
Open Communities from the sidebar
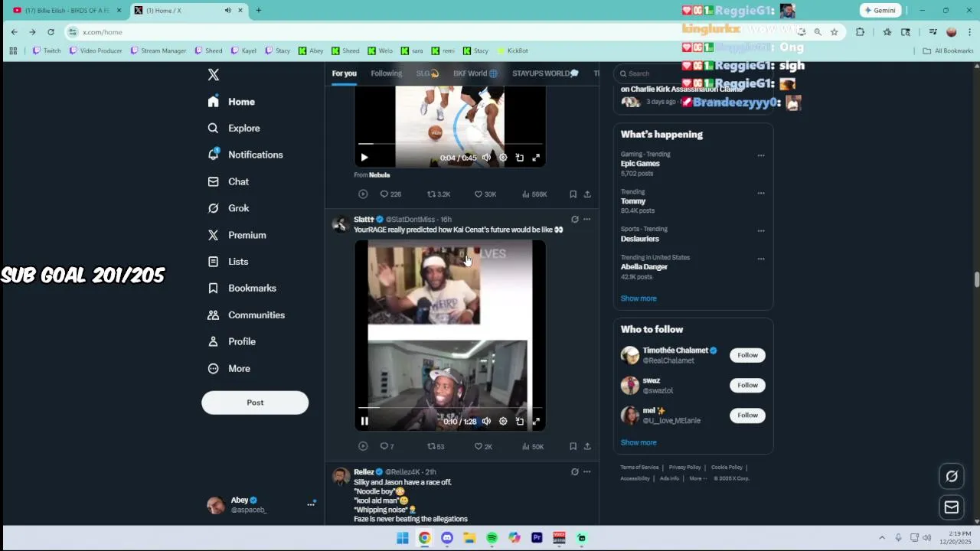pos(246,315)
